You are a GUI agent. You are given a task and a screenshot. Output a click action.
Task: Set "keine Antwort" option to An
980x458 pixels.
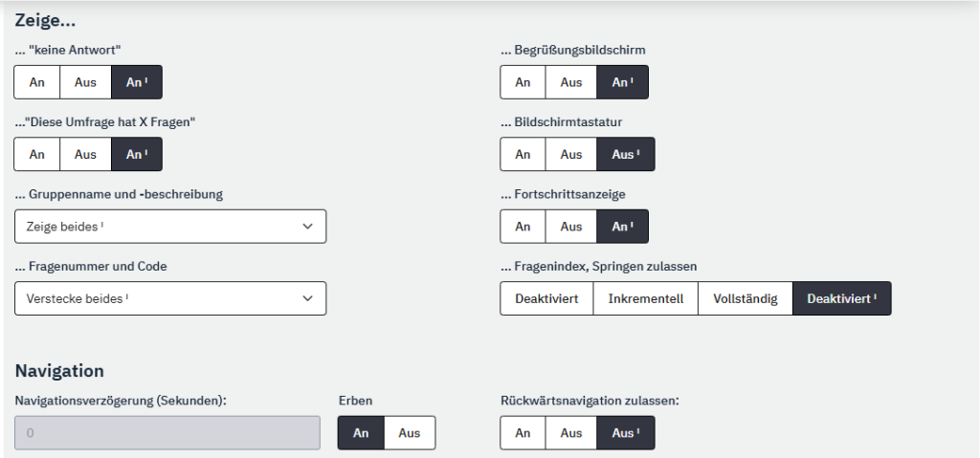tap(37, 82)
